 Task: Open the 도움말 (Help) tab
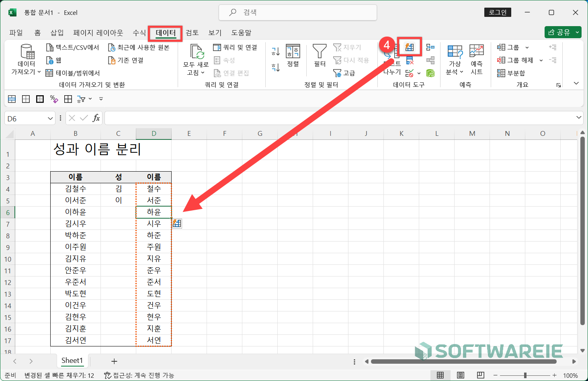[x=241, y=33]
